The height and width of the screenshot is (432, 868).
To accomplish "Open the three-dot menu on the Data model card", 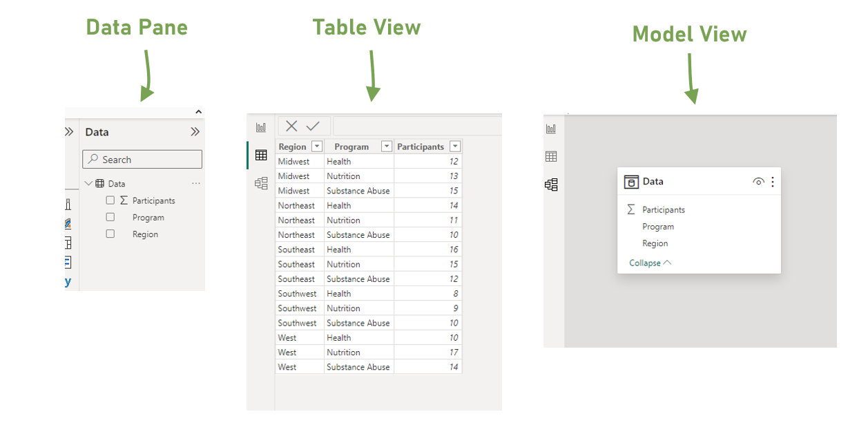I will tap(773, 181).
